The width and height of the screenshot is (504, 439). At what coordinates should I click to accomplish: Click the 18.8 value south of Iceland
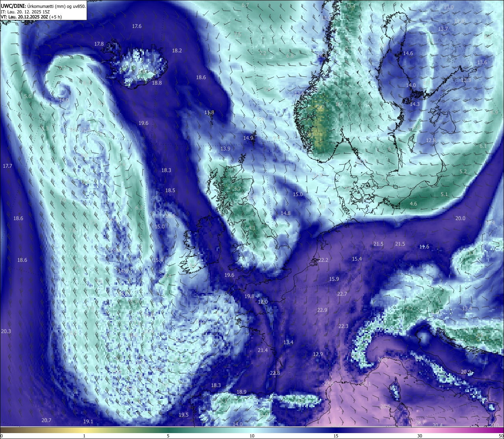(157, 83)
